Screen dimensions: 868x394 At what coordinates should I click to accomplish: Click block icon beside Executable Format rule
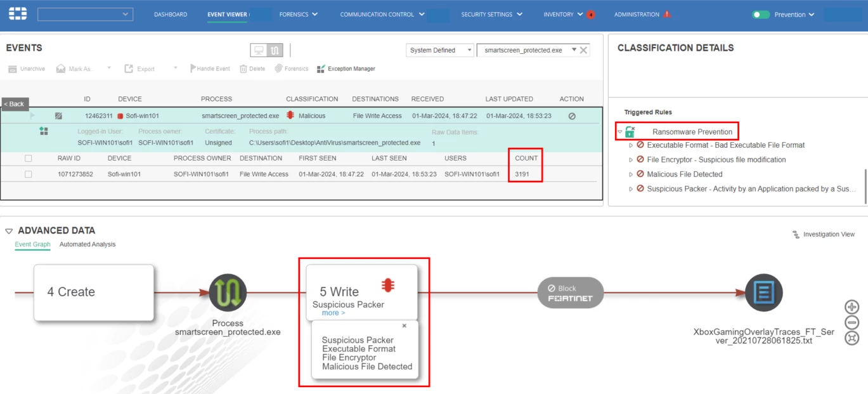(x=640, y=145)
